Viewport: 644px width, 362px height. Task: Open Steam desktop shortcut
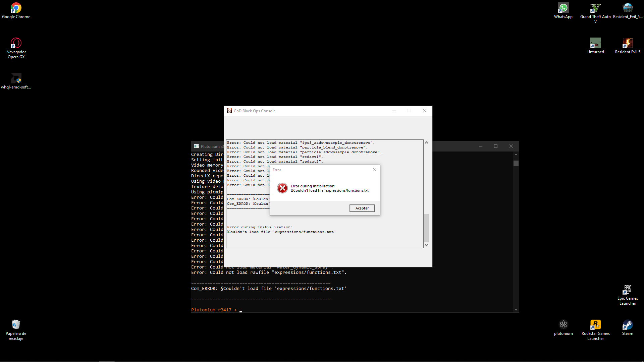pos(628,327)
